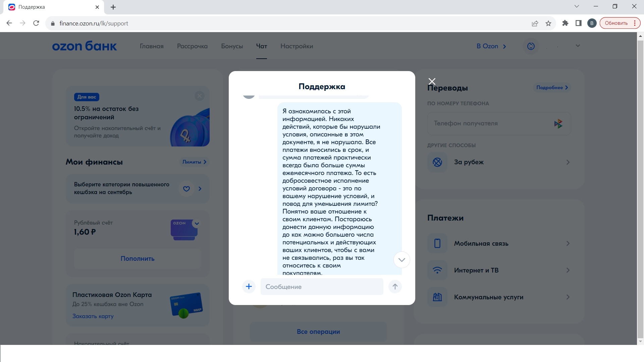Open the Chrome profile avatar

click(x=592, y=23)
